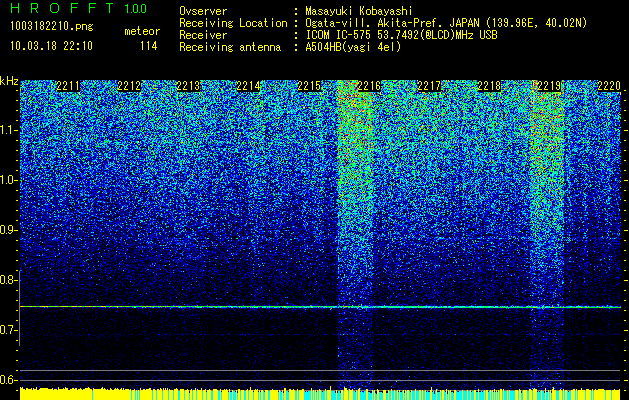Image resolution: width=629 pixels, height=400 pixels.
Task: Click the 2220 time marker
Action: click(x=609, y=86)
